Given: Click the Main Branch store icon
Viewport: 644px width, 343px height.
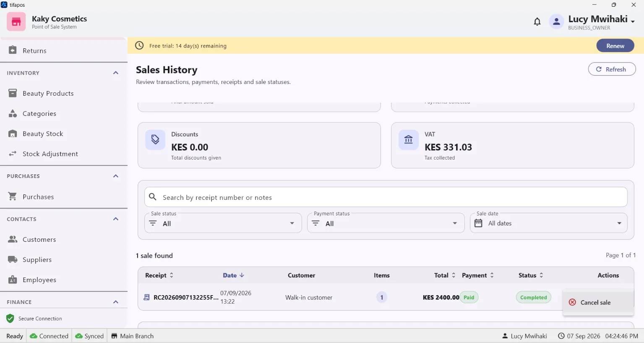Looking at the screenshot, I should pyautogui.click(x=114, y=336).
